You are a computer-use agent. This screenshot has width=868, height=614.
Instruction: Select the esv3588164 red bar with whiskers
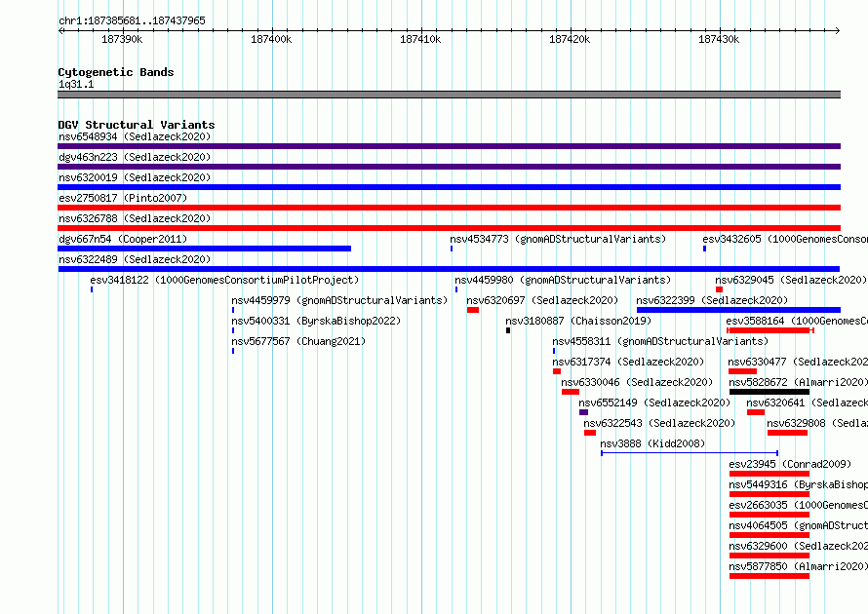[770, 330]
